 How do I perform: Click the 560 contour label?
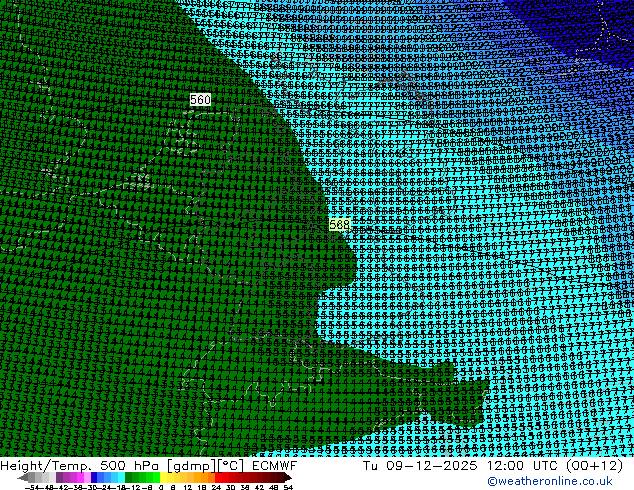(200, 100)
